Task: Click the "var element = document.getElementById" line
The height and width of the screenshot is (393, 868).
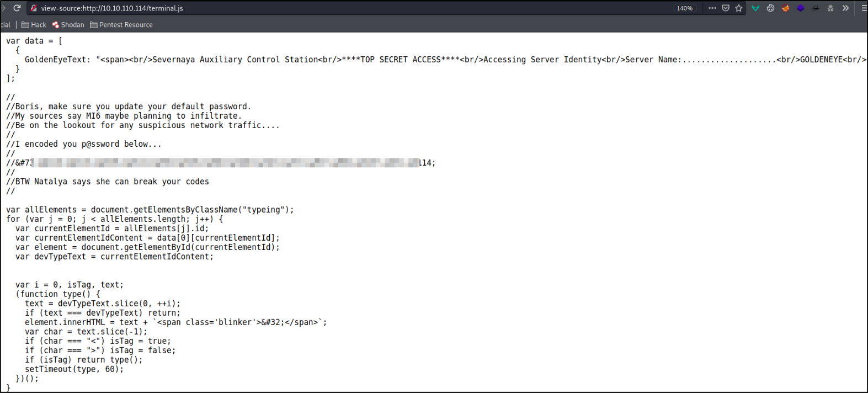Action: click(x=147, y=247)
